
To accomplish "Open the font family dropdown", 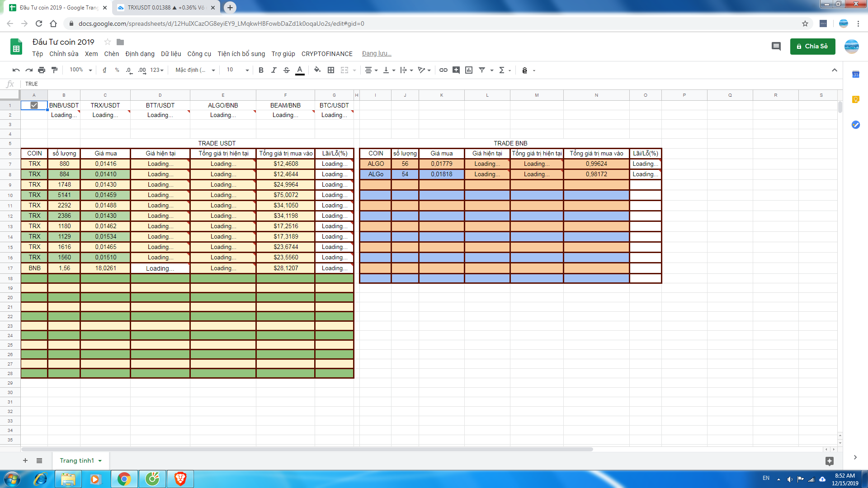I will pos(195,70).
